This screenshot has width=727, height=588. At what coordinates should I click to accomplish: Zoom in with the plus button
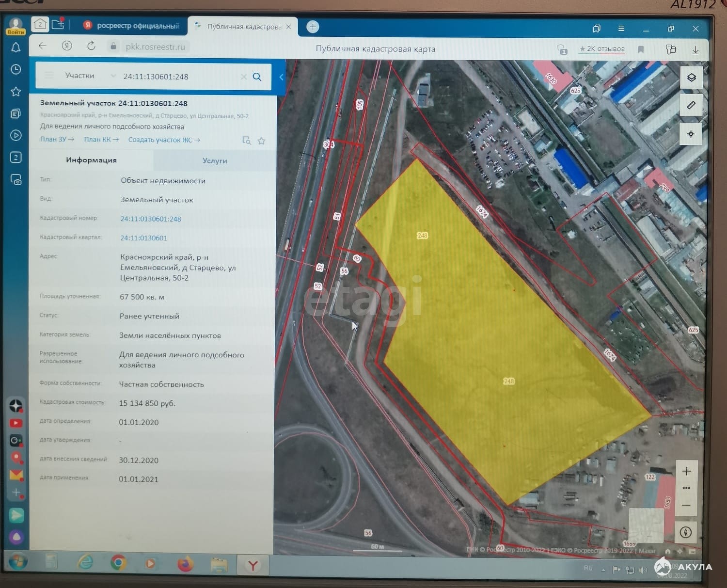pos(686,471)
